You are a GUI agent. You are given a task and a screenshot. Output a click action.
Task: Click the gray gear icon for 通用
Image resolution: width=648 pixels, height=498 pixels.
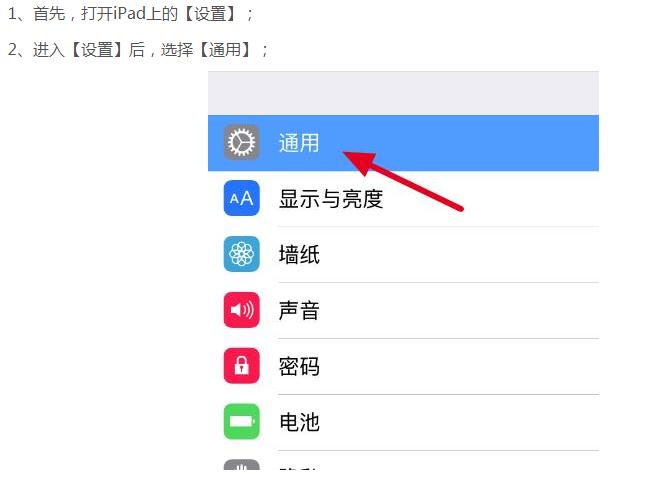point(242,142)
